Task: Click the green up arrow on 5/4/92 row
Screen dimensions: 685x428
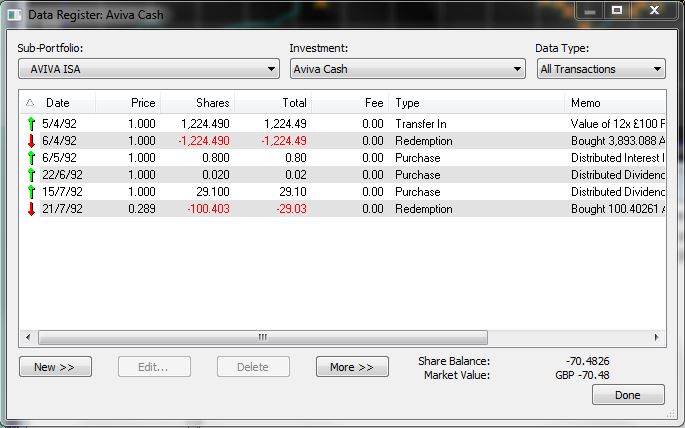Action: (31, 124)
